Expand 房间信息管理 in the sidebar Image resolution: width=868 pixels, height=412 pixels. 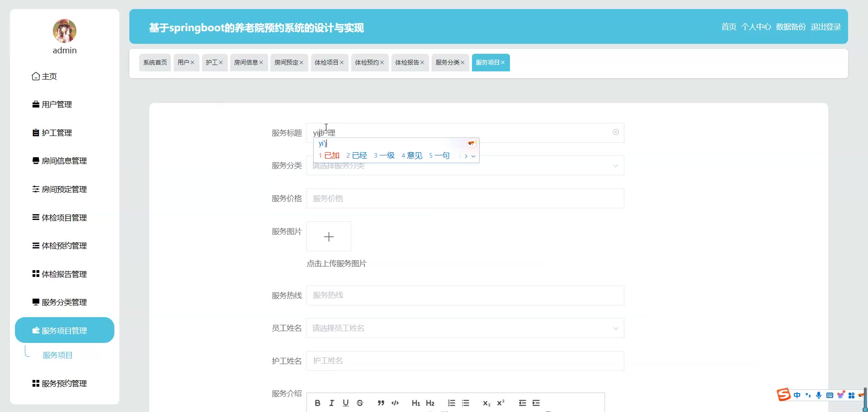pos(65,161)
